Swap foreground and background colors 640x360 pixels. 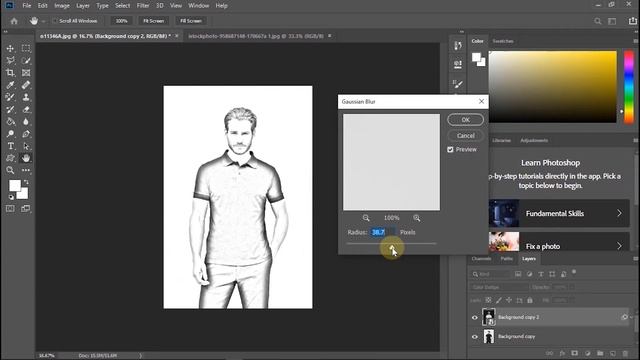pos(26,182)
